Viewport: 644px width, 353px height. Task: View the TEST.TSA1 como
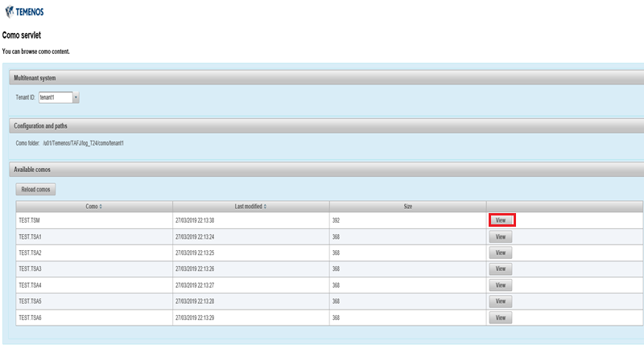click(501, 236)
